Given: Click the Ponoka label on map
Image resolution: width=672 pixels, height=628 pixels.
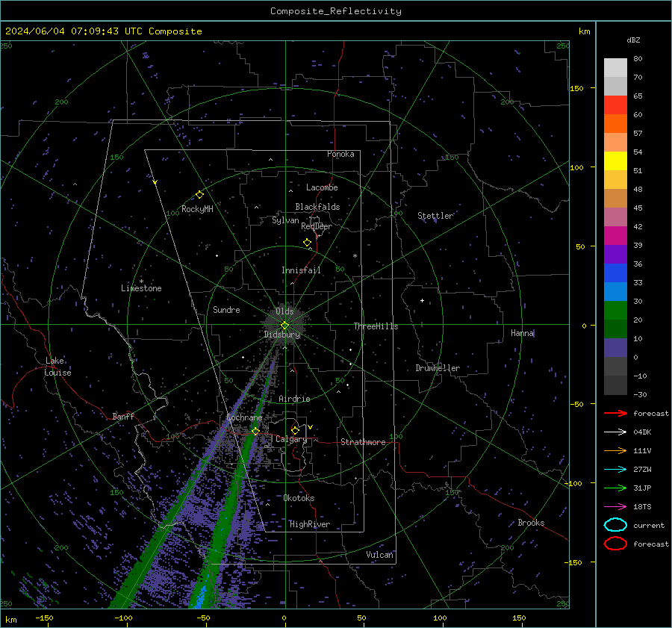Looking at the screenshot, I should click(x=340, y=154).
